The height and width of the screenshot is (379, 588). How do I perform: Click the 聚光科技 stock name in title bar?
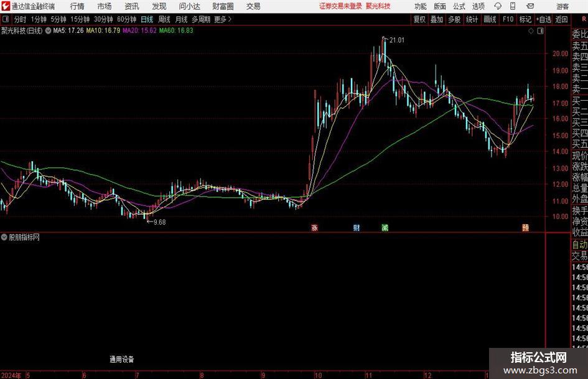[x=378, y=6]
